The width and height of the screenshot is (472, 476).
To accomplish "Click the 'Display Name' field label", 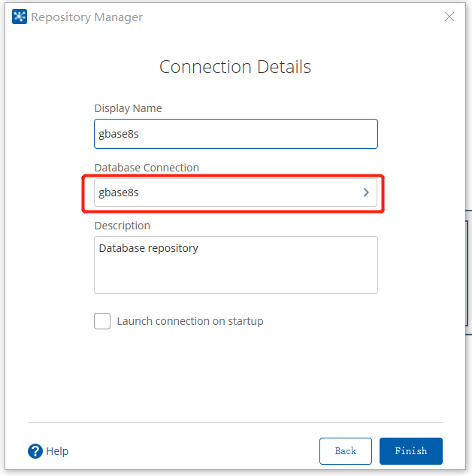I will pos(128,108).
